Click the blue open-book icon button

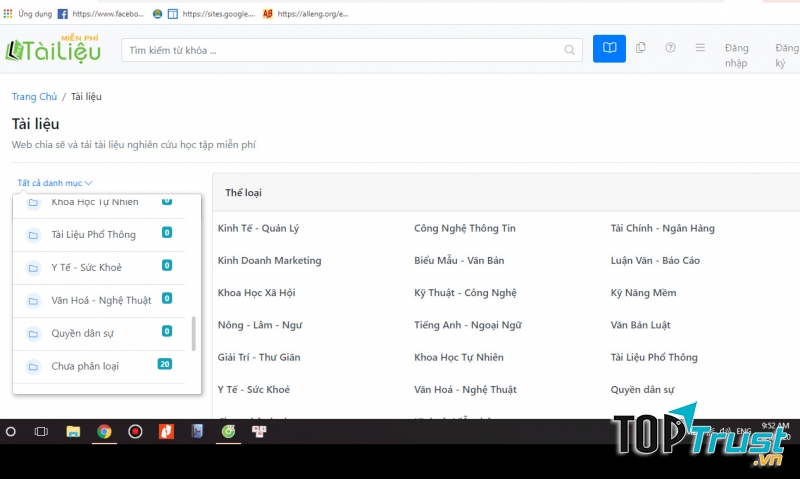(x=609, y=48)
